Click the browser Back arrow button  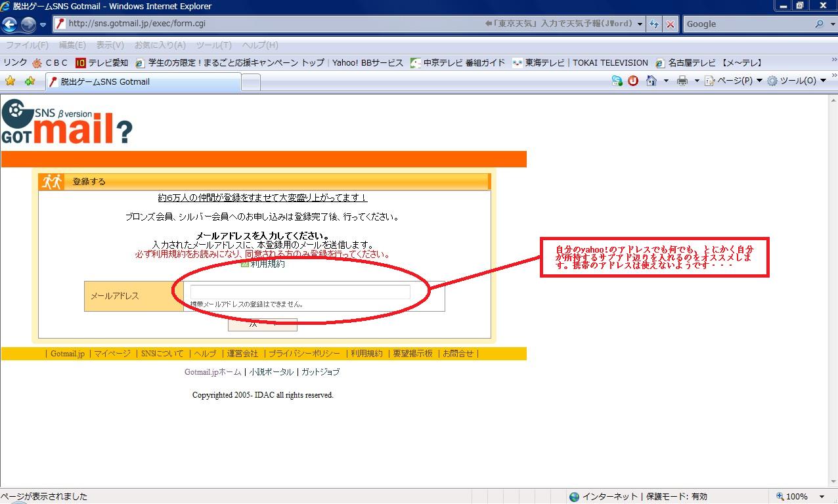9,24
